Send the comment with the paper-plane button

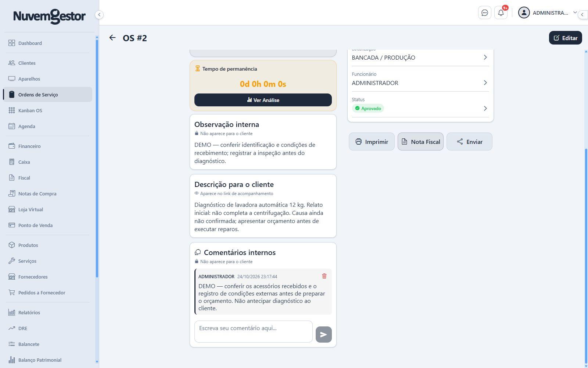point(323,335)
